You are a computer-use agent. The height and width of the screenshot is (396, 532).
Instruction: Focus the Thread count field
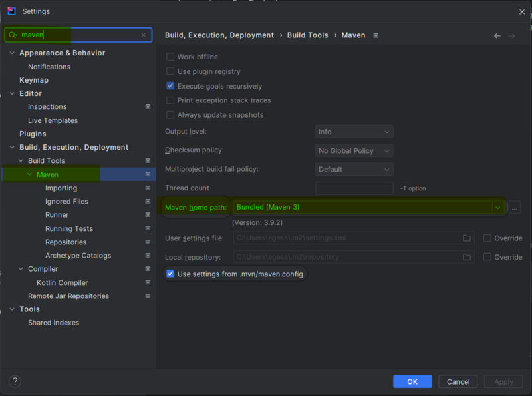[354, 188]
